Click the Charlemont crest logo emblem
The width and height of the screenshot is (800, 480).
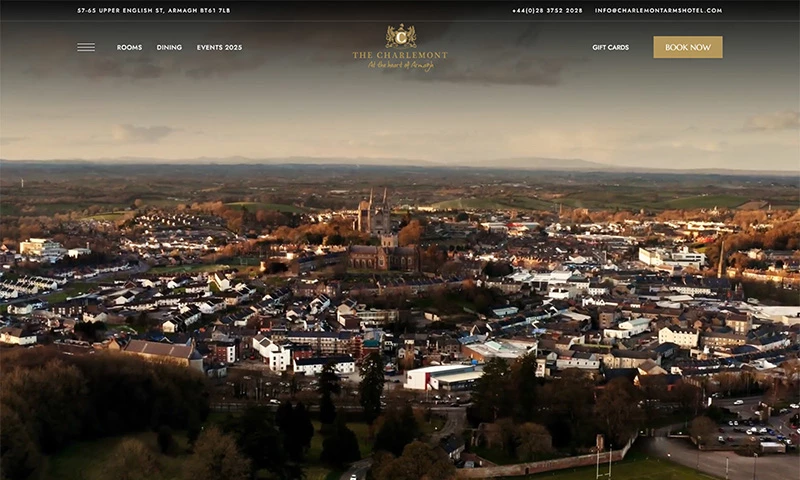coord(400,35)
